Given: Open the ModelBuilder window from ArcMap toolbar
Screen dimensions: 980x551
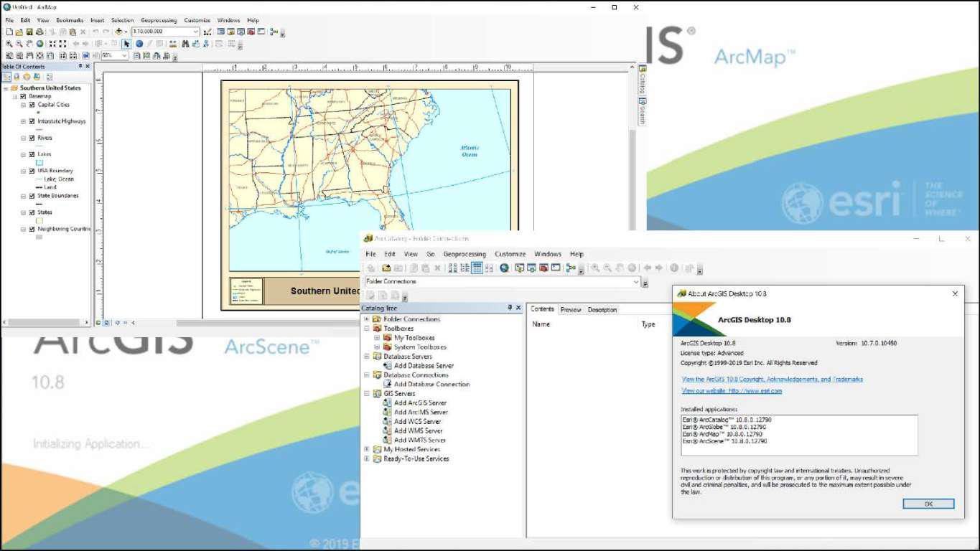Looking at the screenshot, I should tap(274, 32).
